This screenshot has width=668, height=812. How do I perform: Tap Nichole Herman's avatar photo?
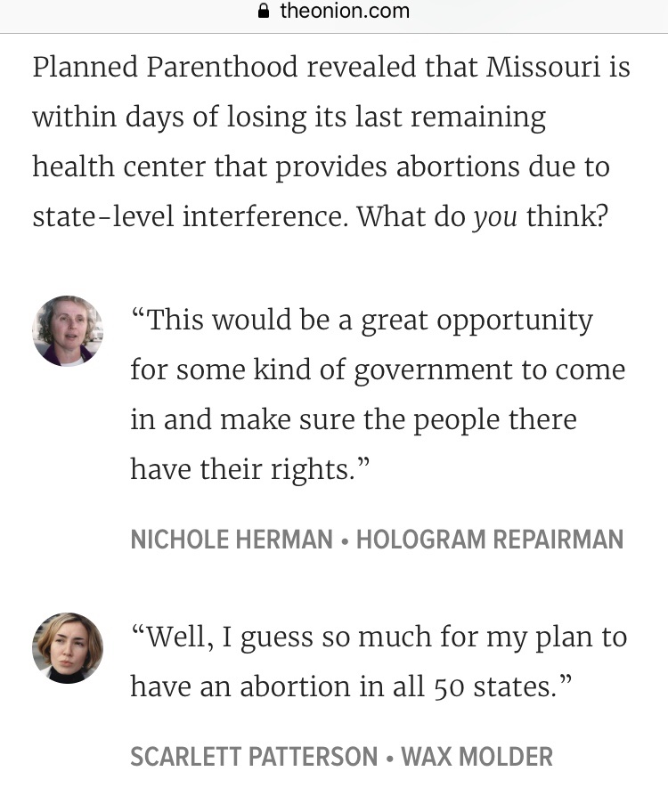tap(68, 331)
